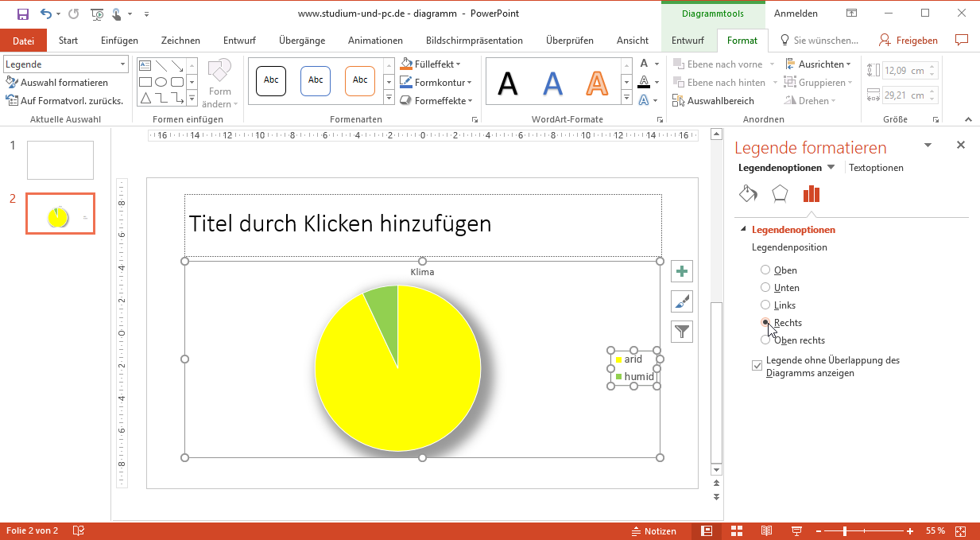The height and width of the screenshot is (540, 980).
Task: Apply the black outline Abc shape style
Action: (271, 80)
